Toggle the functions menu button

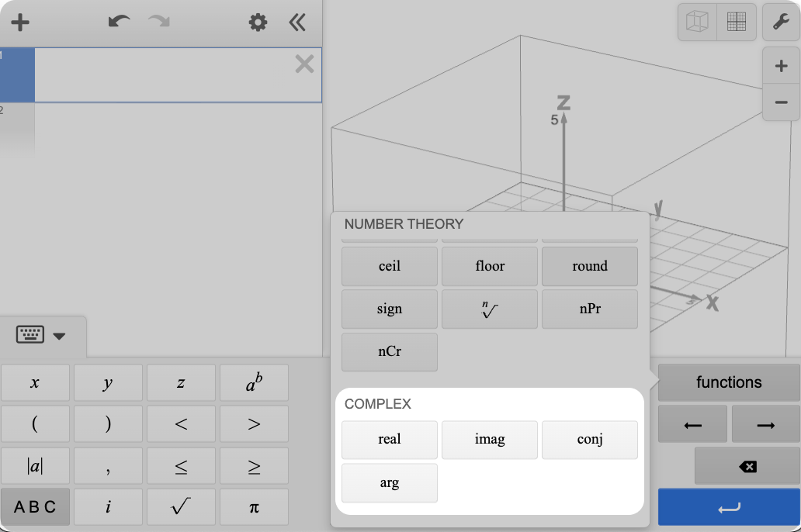pos(728,382)
